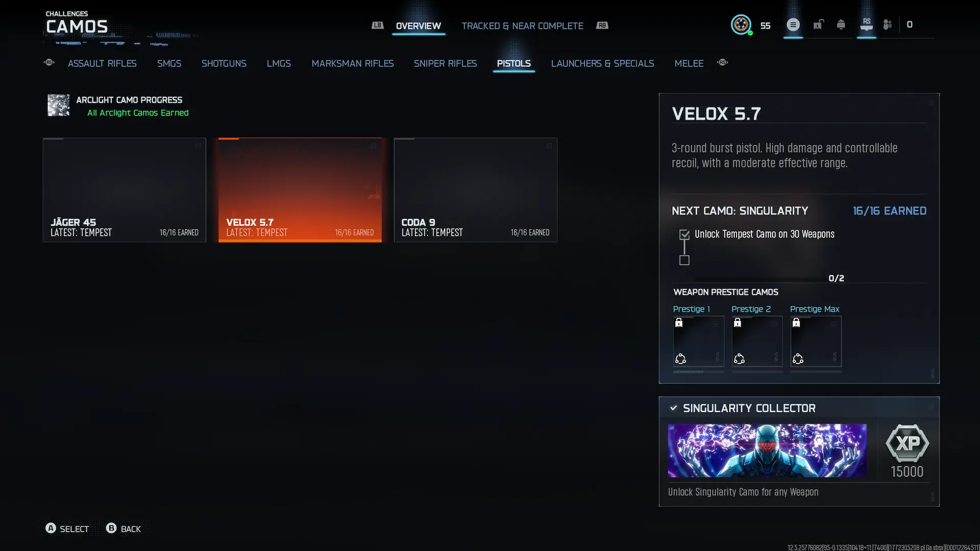Click the RB bumper icon
This screenshot has width=980, height=551.
tap(602, 26)
